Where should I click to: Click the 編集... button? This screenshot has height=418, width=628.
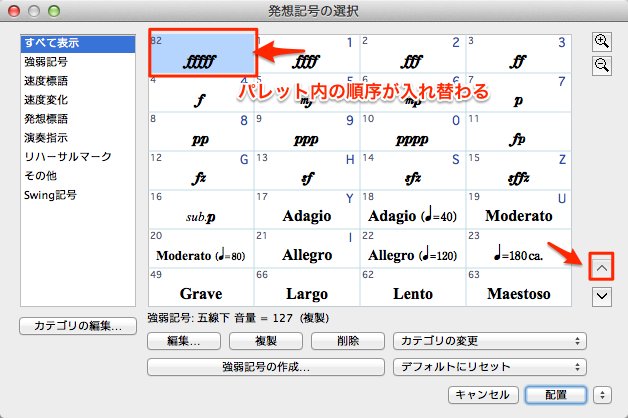click(184, 341)
